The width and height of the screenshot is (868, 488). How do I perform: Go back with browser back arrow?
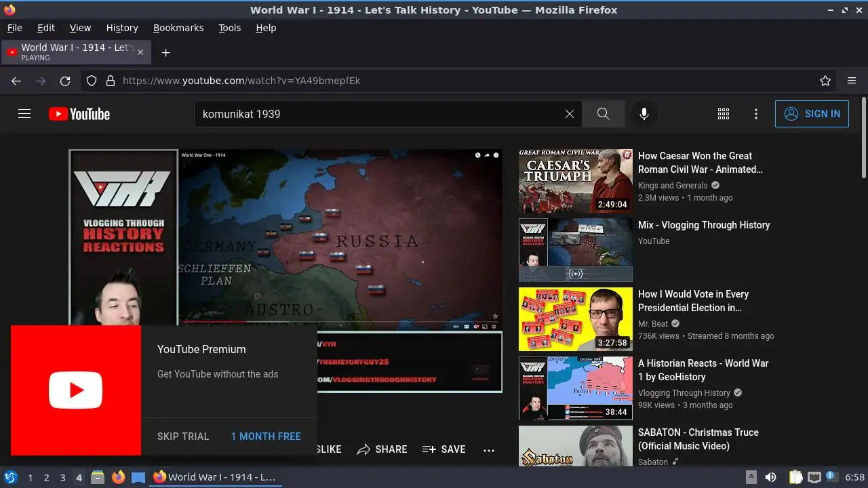click(16, 81)
